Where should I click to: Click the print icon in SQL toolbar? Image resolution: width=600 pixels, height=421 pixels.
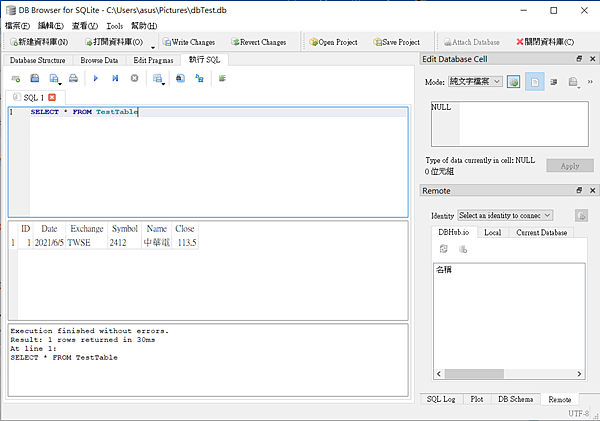tap(73, 78)
